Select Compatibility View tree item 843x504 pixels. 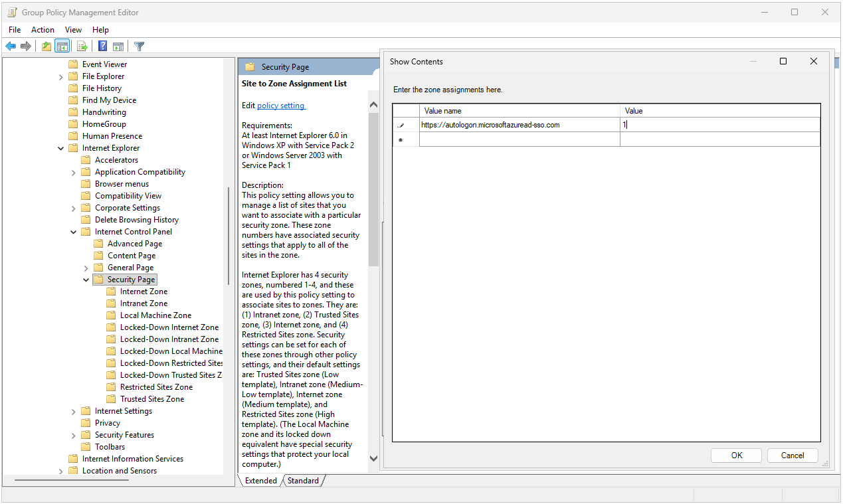[128, 196]
